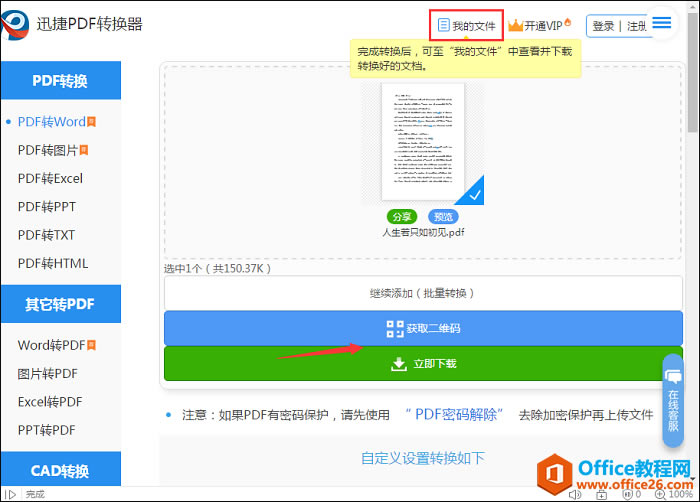Choose Excel转PDF in the sidebar
700x502 pixels.
click(50, 402)
